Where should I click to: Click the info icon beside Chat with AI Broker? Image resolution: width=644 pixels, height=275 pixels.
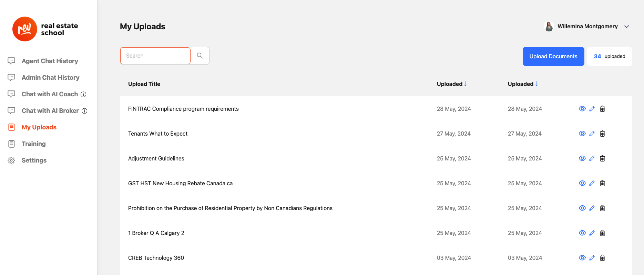pos(84,111)
